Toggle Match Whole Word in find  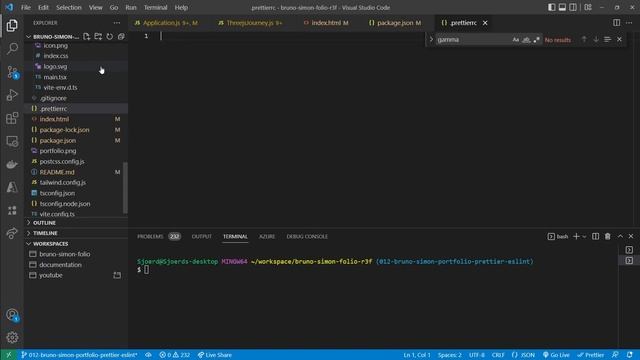526,40
